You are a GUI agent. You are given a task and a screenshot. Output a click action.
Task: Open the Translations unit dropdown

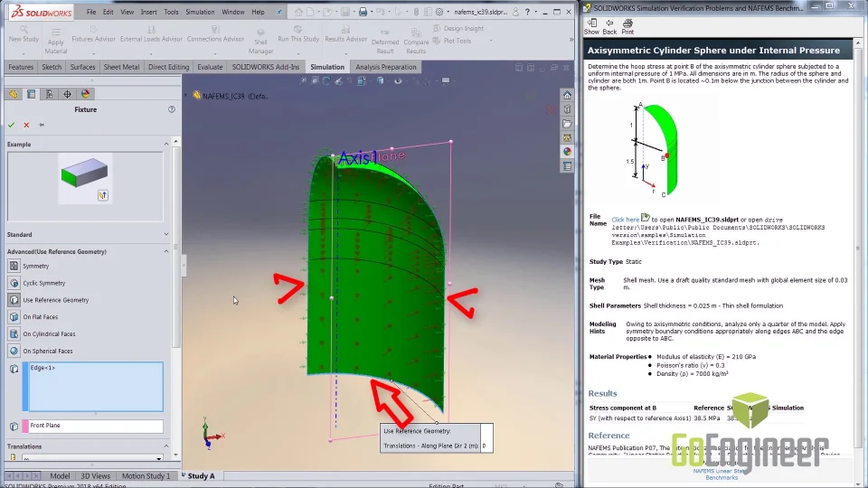tap(159, 459)
